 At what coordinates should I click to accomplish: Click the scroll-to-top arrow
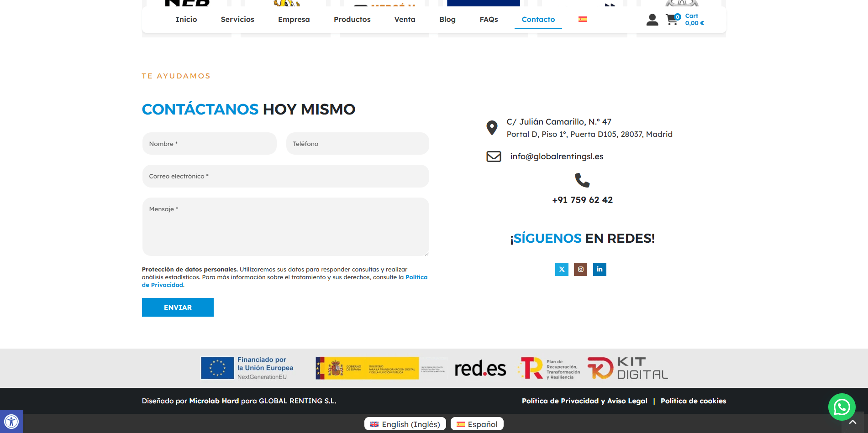click(852, 423)
